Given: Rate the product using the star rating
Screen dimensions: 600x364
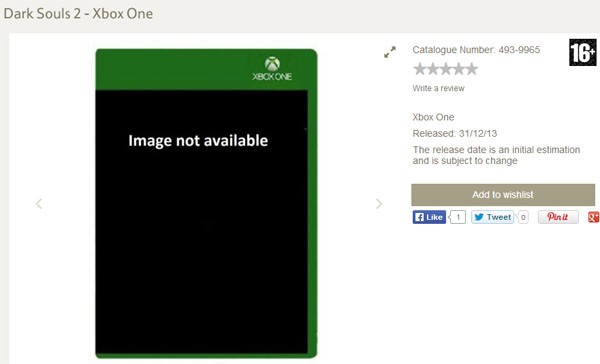Looking at the screenshot, I should [x=445, y=69].
